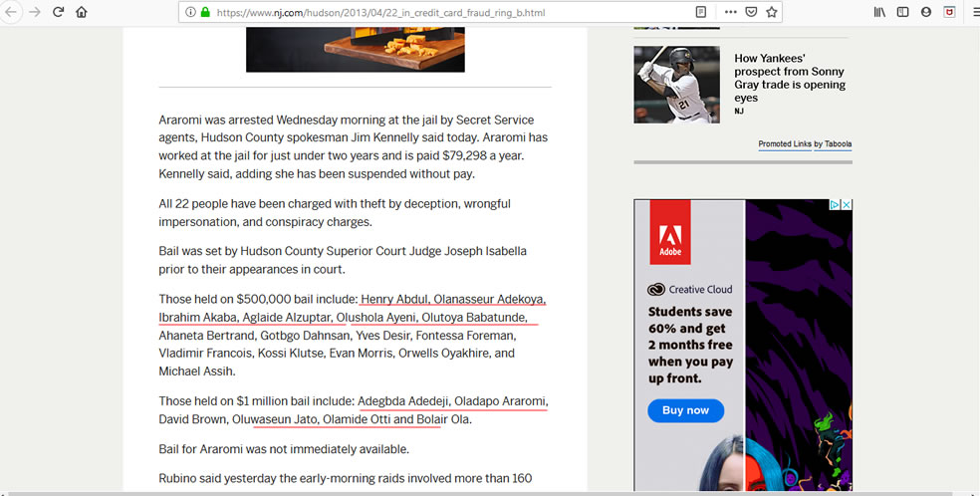Reload the current page
980x496 pixels.
coord(58,12)
